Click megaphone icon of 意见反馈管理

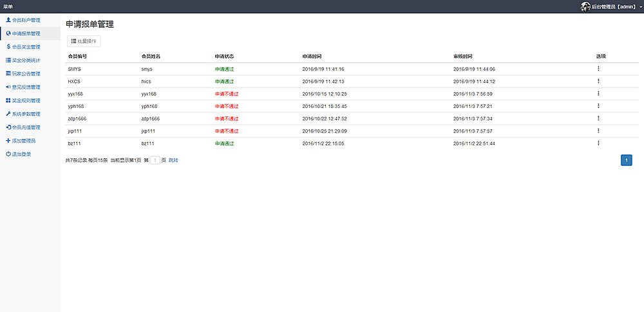[8, 87]
